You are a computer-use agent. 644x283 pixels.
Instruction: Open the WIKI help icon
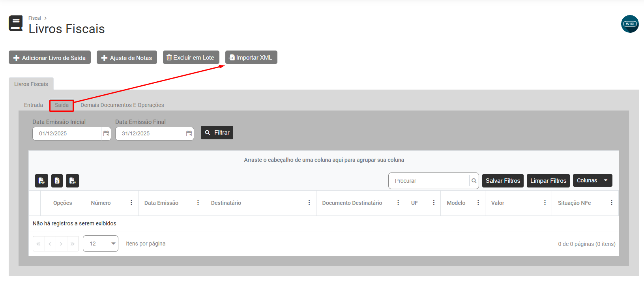[630, 24]
